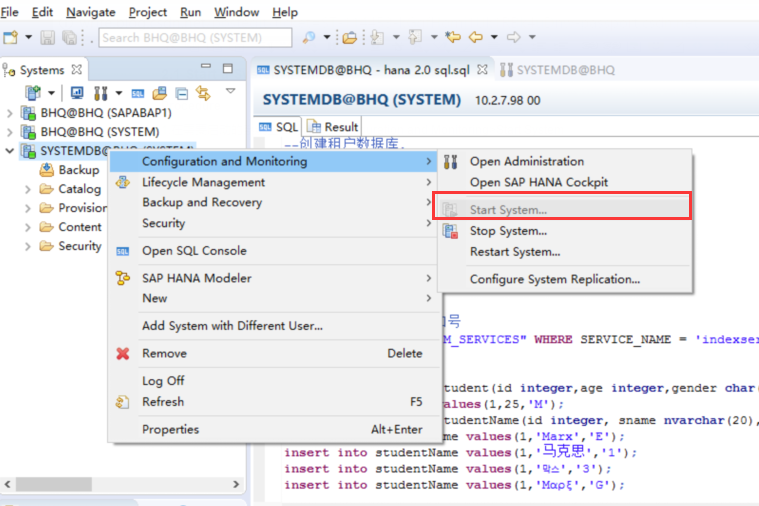This screenshot has width=759, height=506.
Task: Select the Result sub-tab in editor
Action: tap(333, 127)
